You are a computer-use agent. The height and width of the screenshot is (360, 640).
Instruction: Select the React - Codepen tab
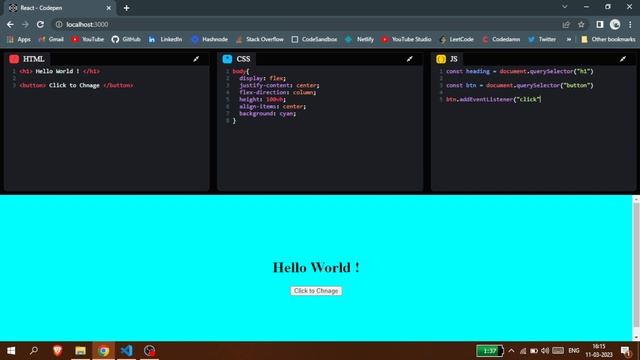coord(59,8)
